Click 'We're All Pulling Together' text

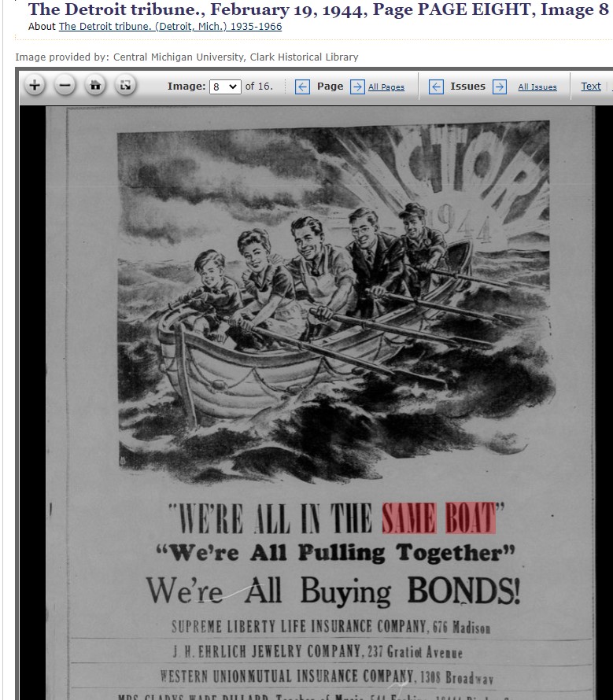tap(335, 553)
